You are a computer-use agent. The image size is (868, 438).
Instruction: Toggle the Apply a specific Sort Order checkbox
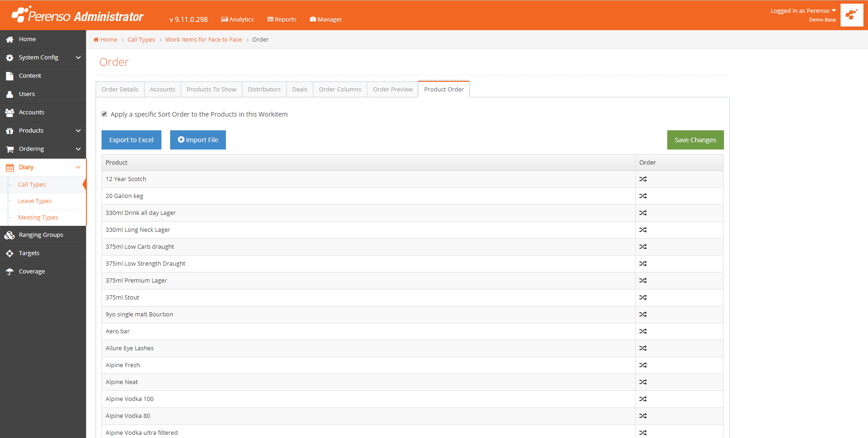(104, 114)
